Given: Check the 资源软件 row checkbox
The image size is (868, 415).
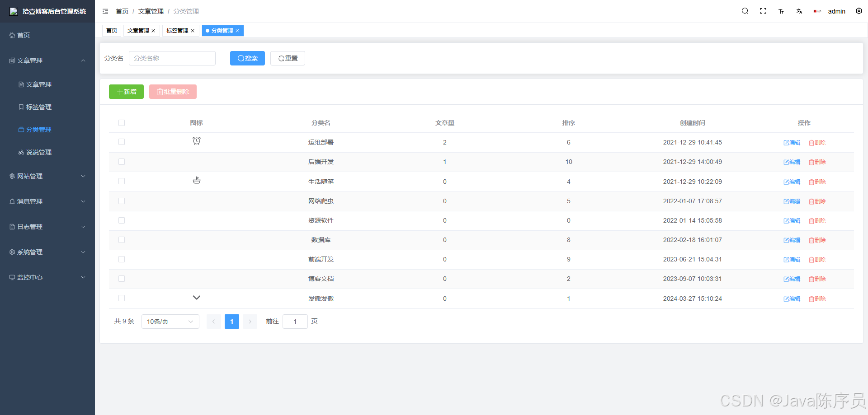Looking at the screenshot, I should pos(122,220).
